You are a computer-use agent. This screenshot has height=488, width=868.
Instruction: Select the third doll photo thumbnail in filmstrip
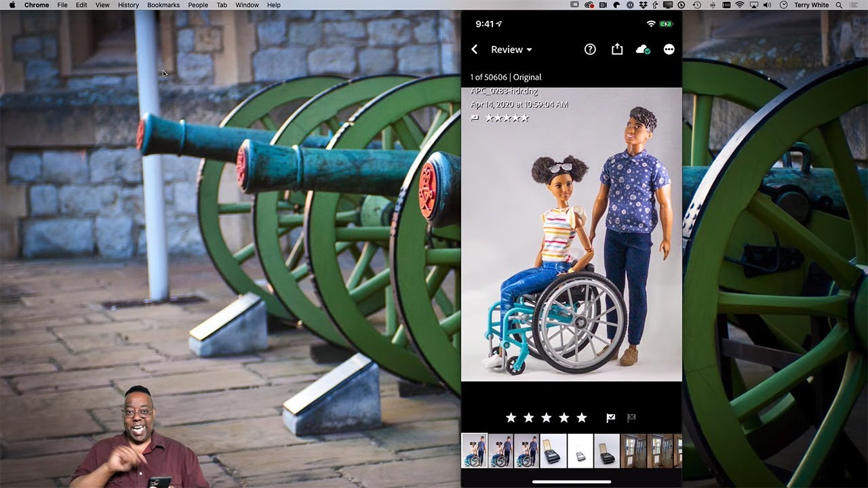point(527,451)
